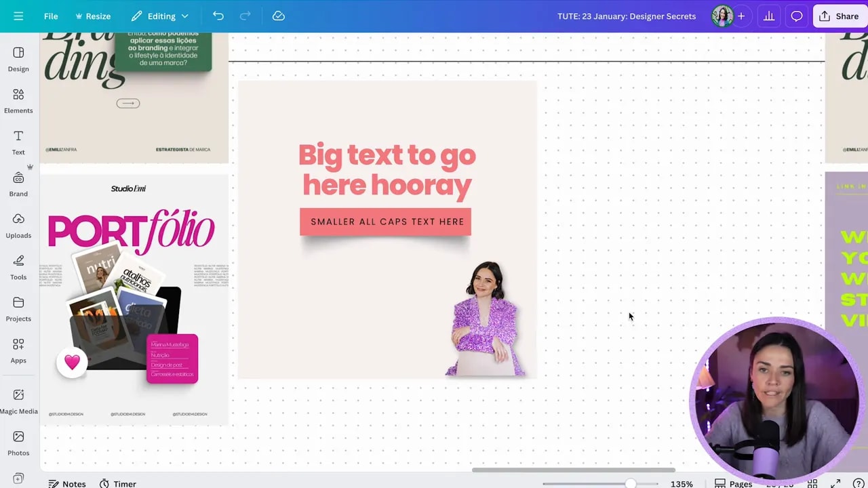Open the Photos panel
The width and height of the screenshot is (868, 488).
18,443
